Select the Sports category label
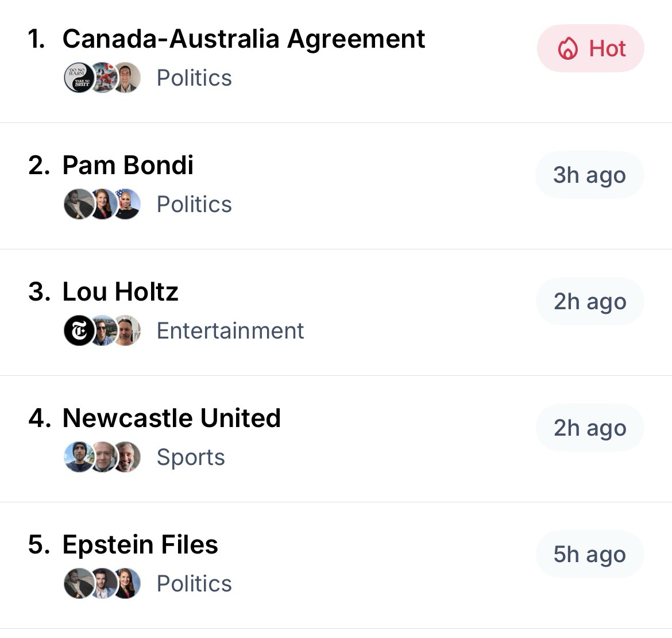 [191, 458]
